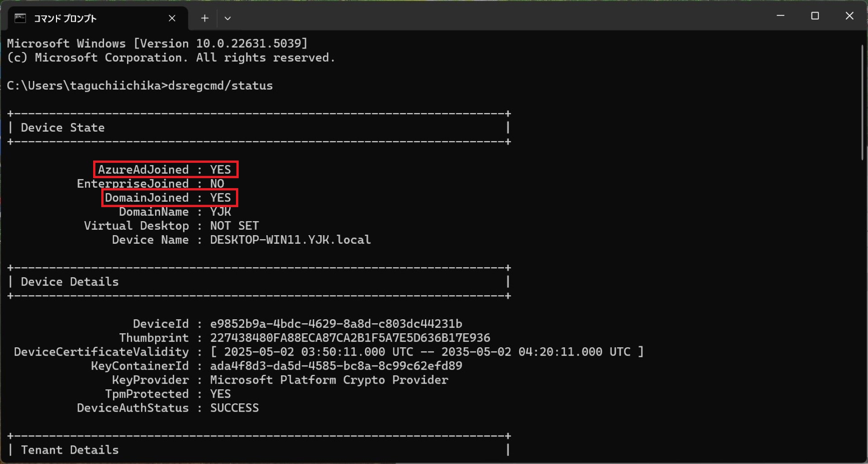Screen dimensions: 868x464
Task: Click the highlighted DomainJoined : YES line
Action: tap(170, 198)
